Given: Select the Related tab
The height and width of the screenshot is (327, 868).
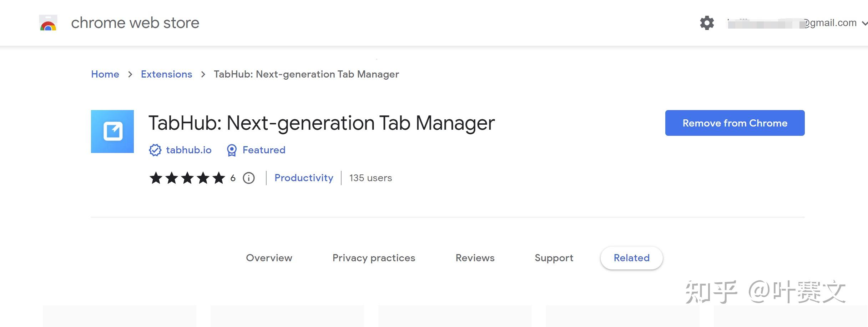Looking at the screenshot, I should tap(631, 258).
